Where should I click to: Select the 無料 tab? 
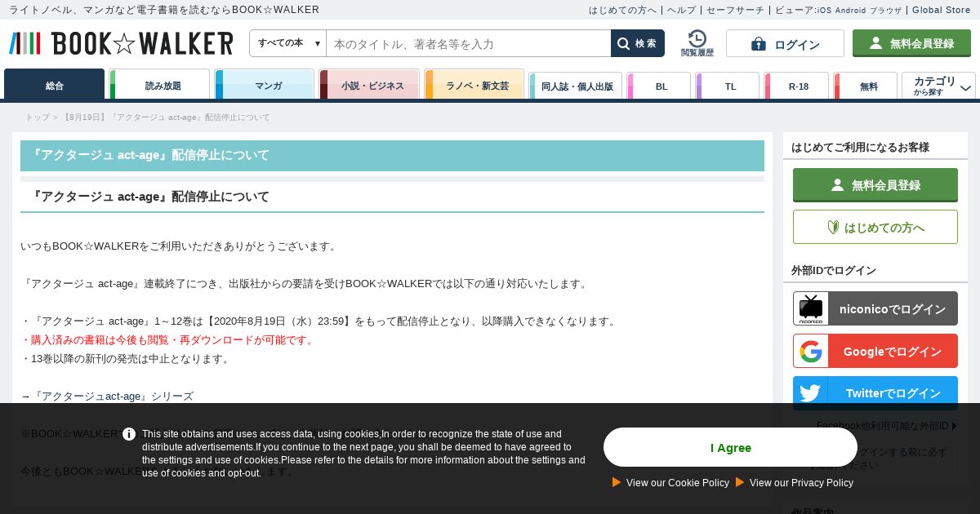click(866, 86)
